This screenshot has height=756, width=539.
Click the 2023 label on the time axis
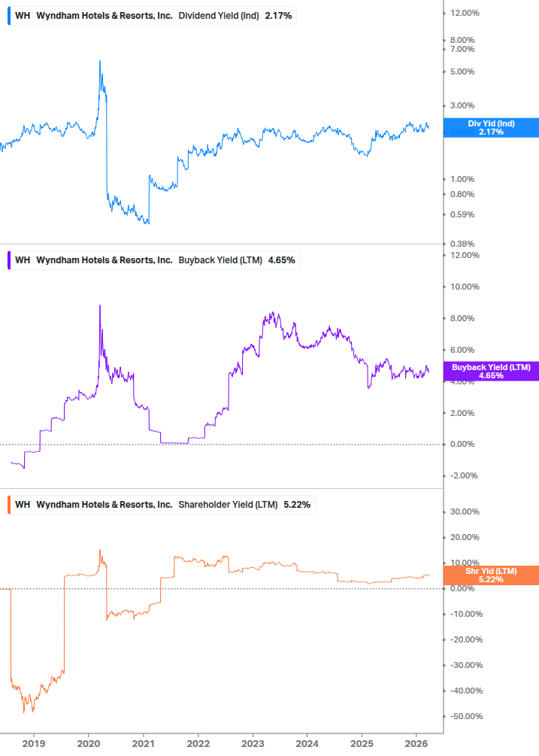(x=253, y=744)
